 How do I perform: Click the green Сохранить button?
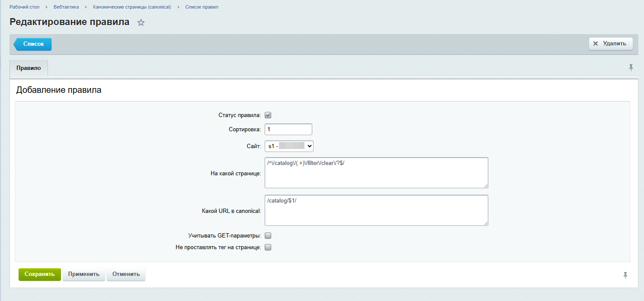click(x=39, y=274)
